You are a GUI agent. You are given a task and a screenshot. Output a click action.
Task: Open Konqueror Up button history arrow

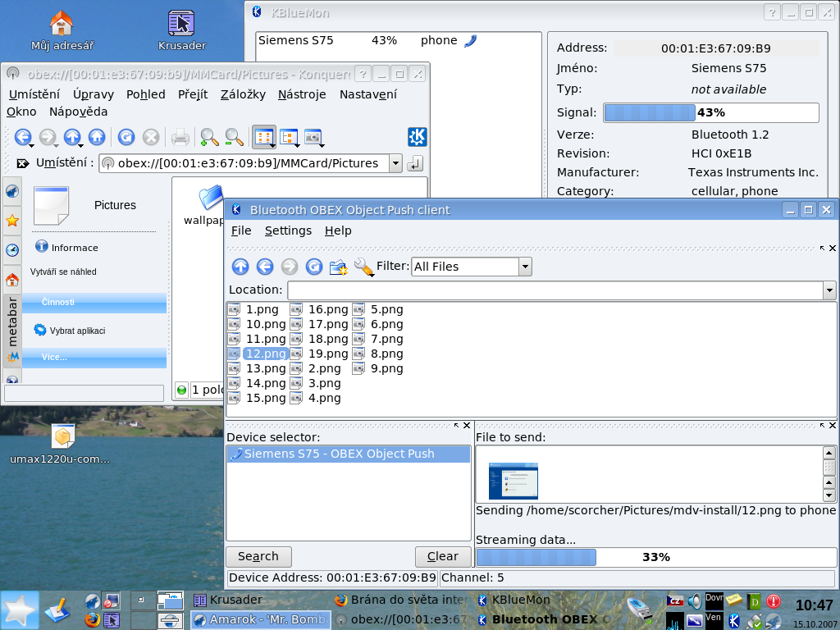[x=81, y=145]
